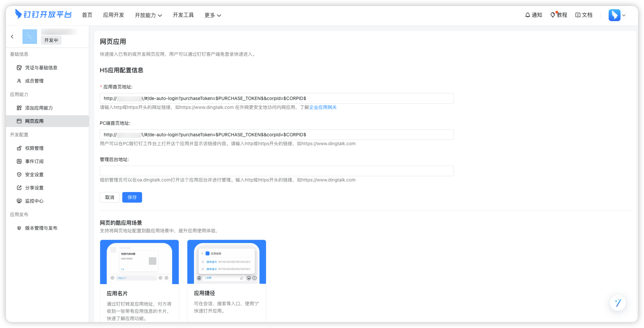644x328 pixels.
Task: Click the event subscription icon
Action: 19,161
